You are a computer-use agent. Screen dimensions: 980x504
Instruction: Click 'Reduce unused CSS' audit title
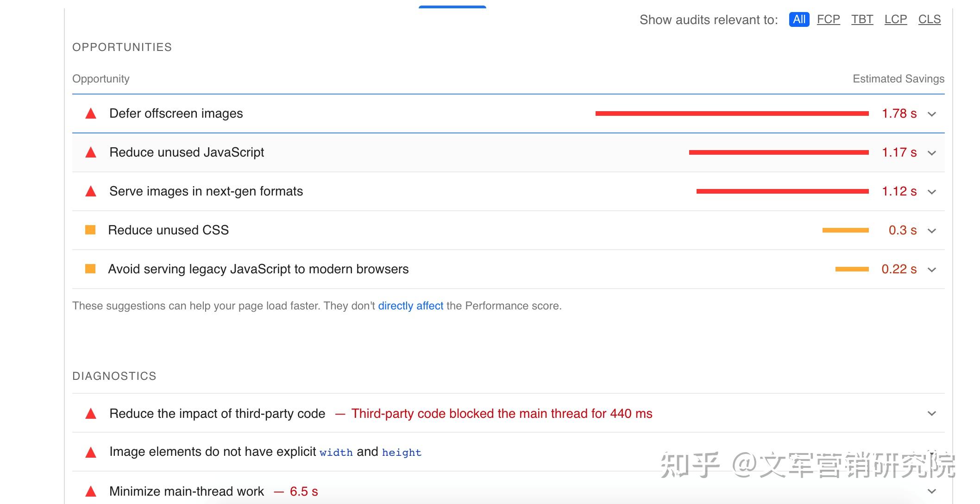click(x=168, y=230)
